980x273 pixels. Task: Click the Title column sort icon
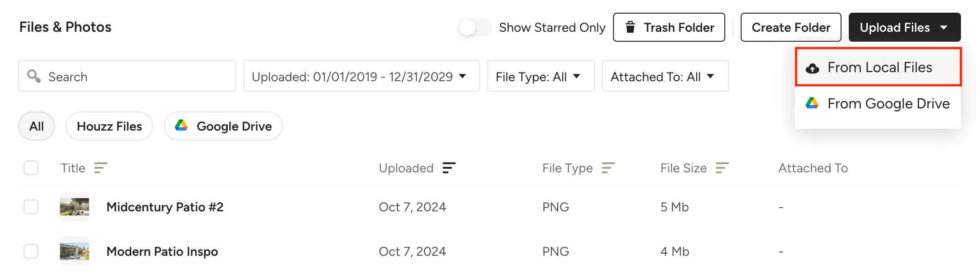pos(100,168)
